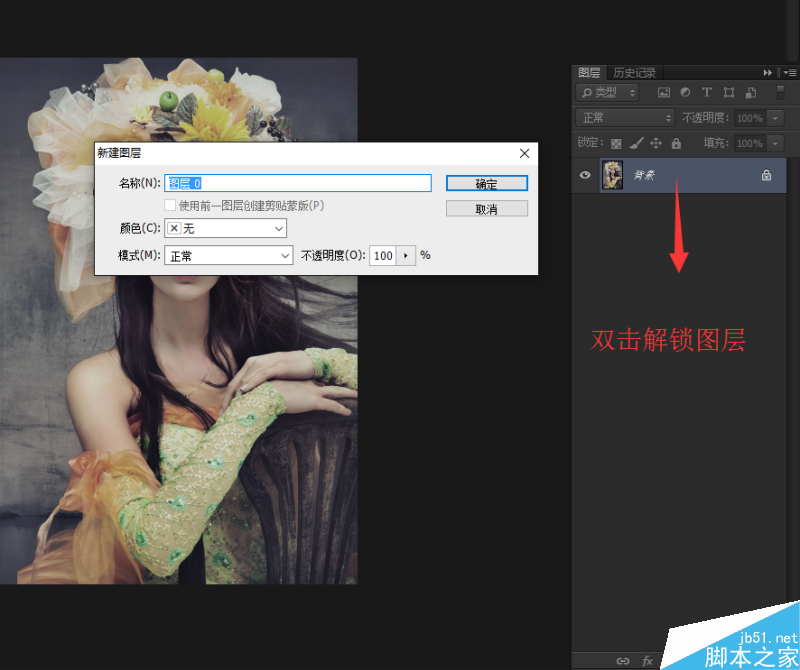Open the 模式 dropdown in the dialog
The image size is (800, 670).
pyautogui.click(x=229, y=255)
